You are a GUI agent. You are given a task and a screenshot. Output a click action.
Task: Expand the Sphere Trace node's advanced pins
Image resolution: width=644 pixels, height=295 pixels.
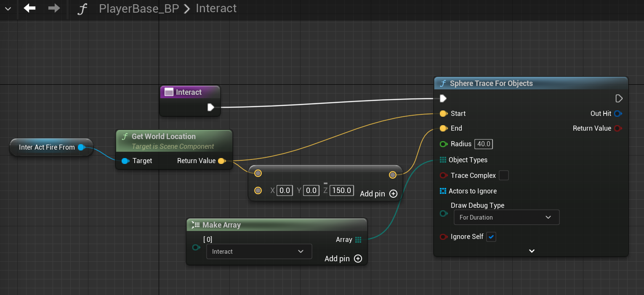(532, 251)
